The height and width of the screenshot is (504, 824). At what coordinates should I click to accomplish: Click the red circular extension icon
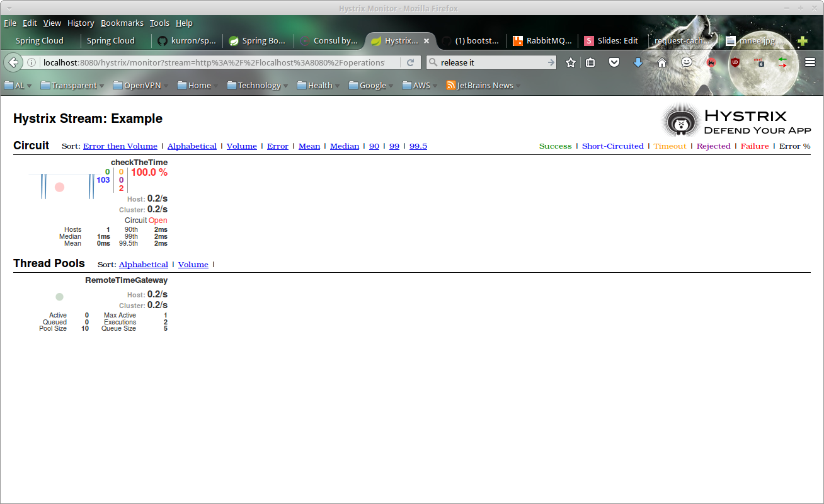pyautogui.click(x=711, y=62)
